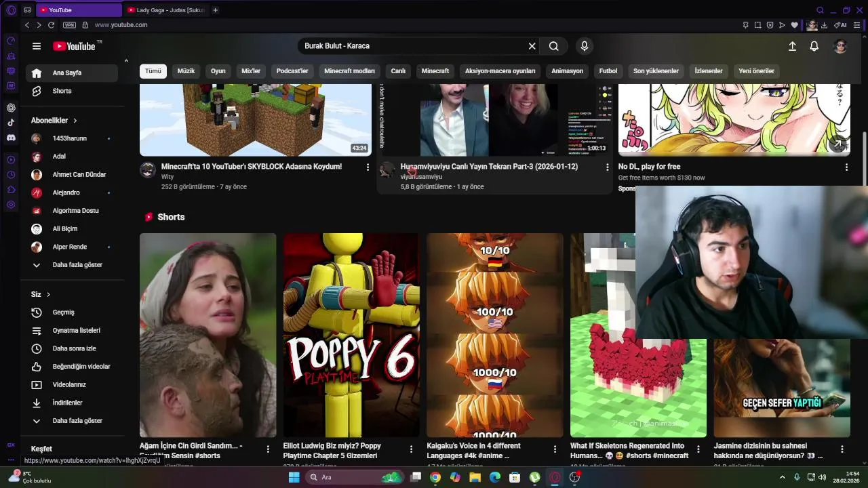Viewport: 868px width, 488px height.
Task: Open the Algoritma Dostu channel
Action: [72, 211]
